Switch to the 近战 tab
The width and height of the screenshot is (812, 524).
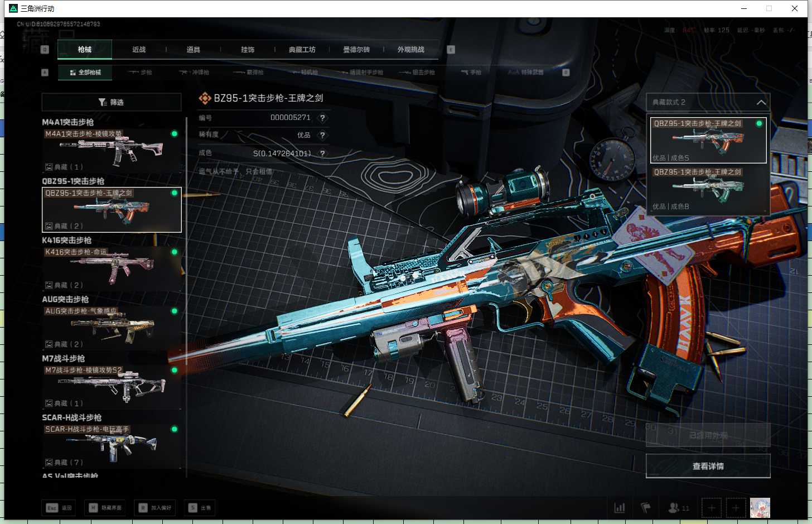(139, 50)
